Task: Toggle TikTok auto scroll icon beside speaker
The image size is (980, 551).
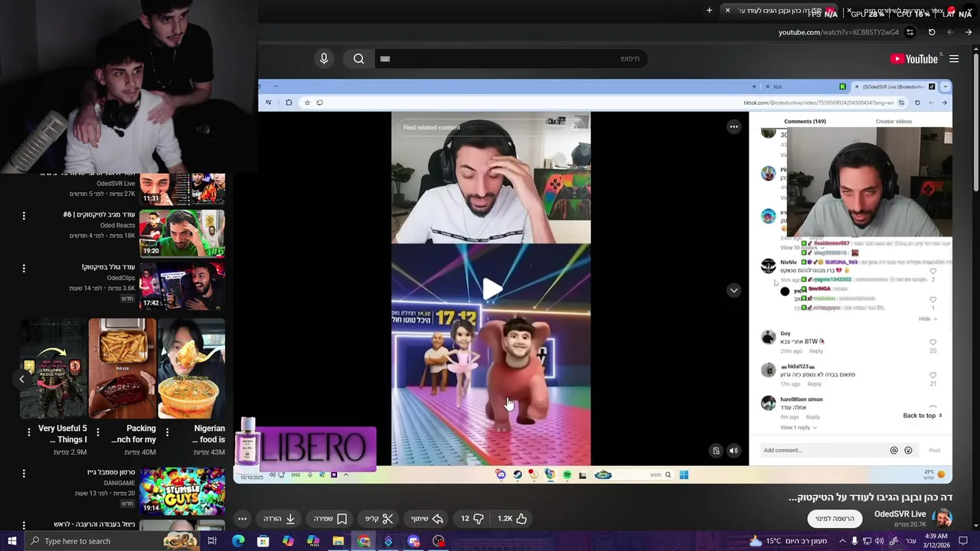Action: 716,451
